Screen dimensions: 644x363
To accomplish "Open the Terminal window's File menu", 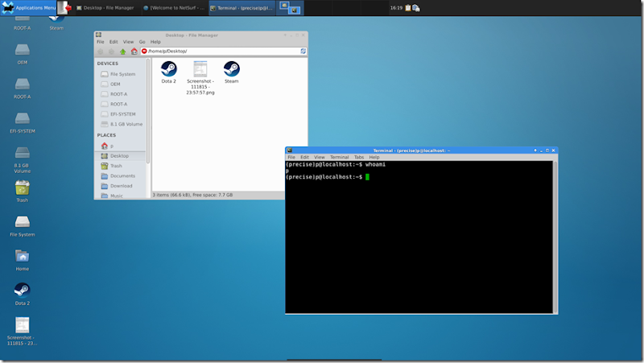I will tap(291, 157).
